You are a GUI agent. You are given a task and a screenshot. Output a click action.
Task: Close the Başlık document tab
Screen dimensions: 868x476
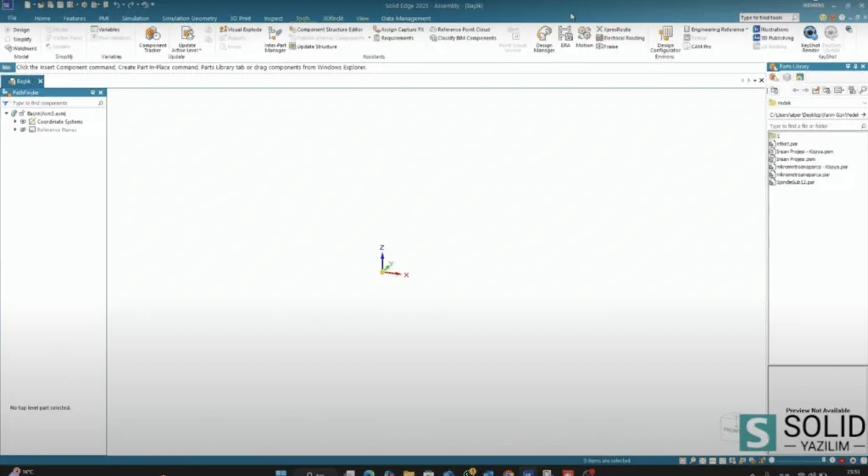[41, 81]
